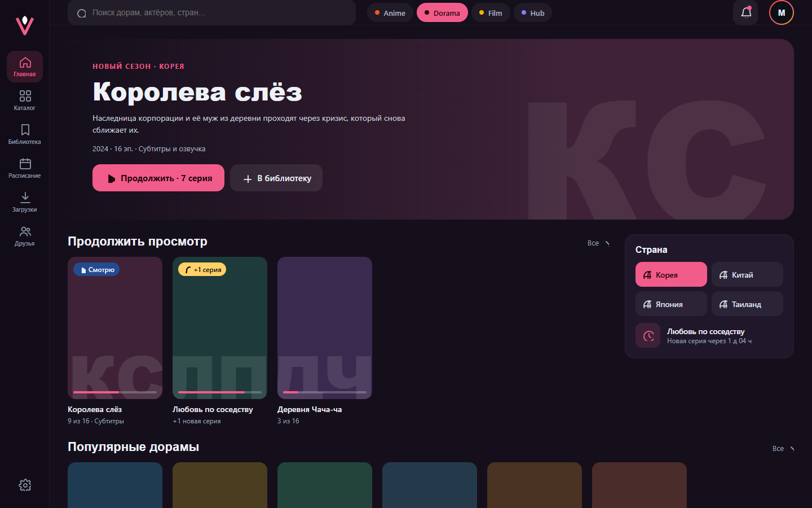Screen dimensions: 812x508
Task: Expand Все for Популярные дорамы
Action: pyautogui.click(x=783, y=449)
